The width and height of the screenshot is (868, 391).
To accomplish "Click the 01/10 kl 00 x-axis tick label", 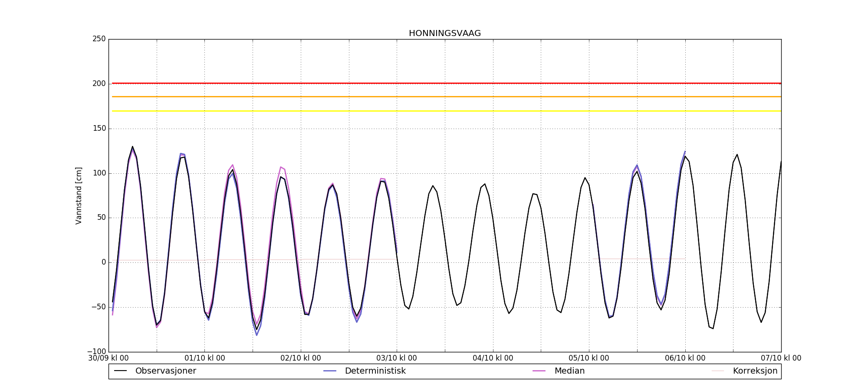I will 205,358.
